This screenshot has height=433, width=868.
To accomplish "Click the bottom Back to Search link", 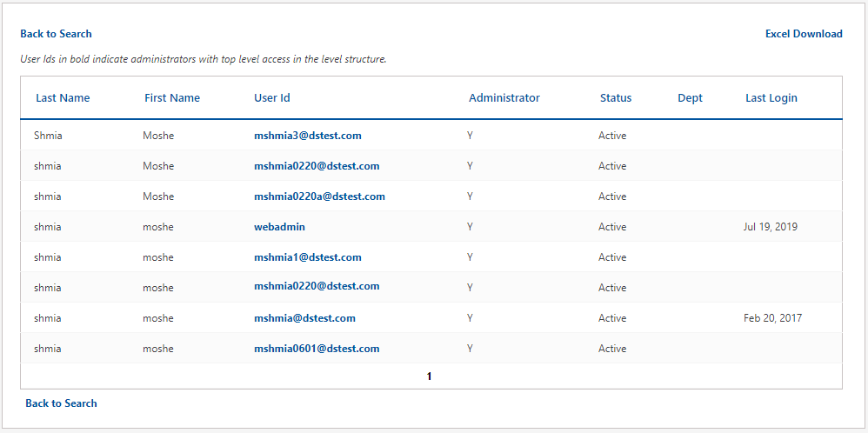I will pyautogui.click(x=61, y=403).
